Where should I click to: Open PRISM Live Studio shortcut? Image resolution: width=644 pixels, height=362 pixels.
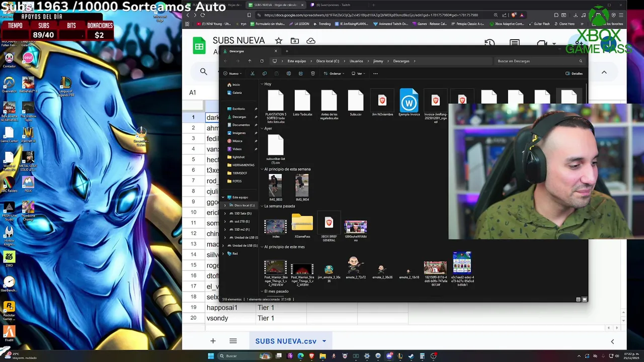9,212
